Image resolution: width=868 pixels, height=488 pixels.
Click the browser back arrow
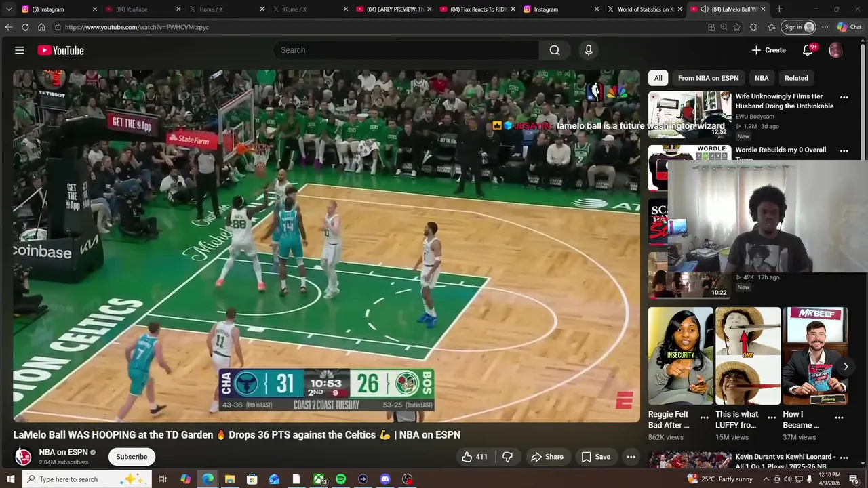pyautogui.click(x=9, y=27)
